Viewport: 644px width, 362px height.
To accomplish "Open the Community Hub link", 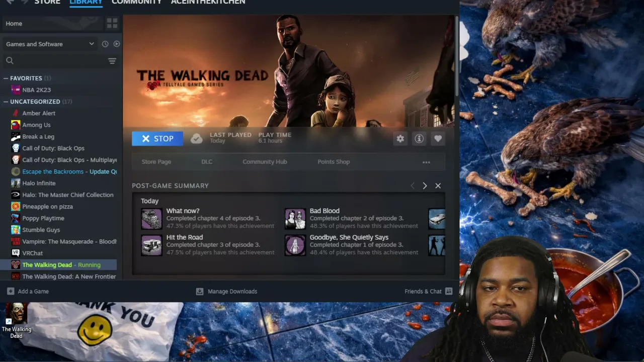I will [x=265, y=162].
